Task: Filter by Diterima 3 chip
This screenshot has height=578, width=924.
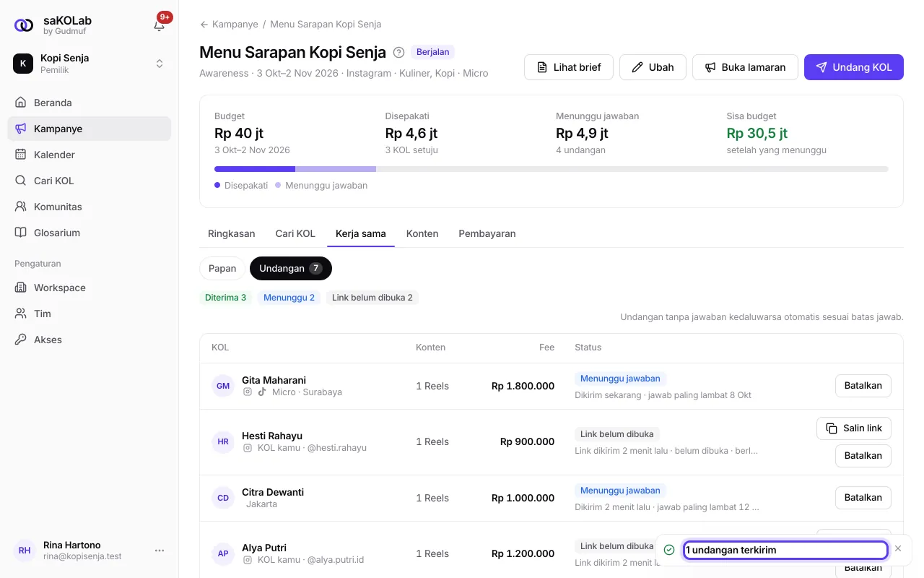Action: pyautogui.click(x=225, y=298)
